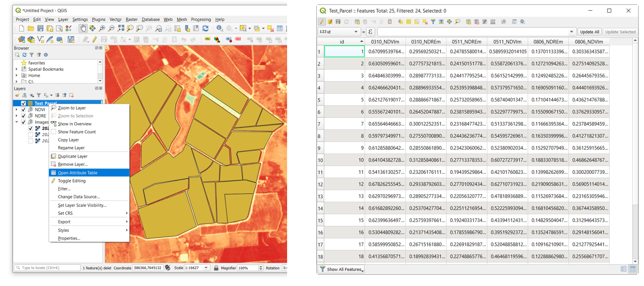Open the Raster menu
Image resolution: width=644 pixels, height=286 pixels.
(132, 20)
